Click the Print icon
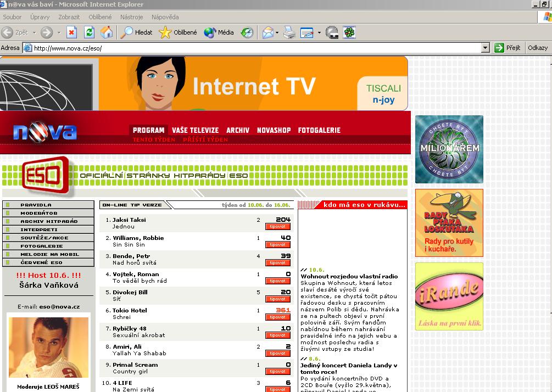 289,33
